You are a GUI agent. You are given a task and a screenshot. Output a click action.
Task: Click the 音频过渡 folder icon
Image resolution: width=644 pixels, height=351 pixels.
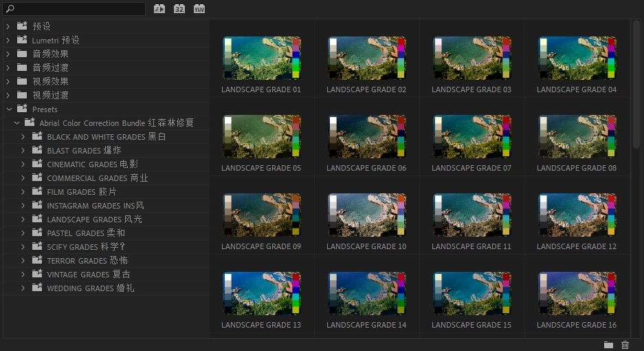pyautogui.click(x=22, y=67)
